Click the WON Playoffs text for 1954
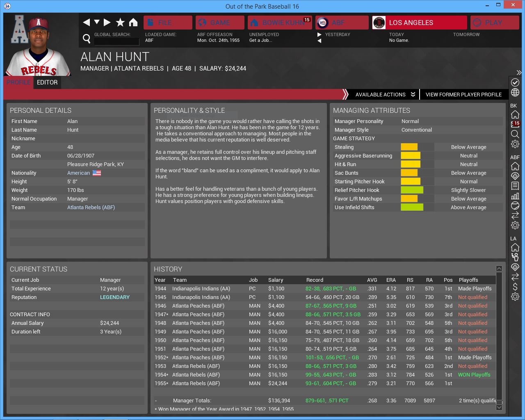This screenshot has width=525, height=420. (x=474, y=375)
